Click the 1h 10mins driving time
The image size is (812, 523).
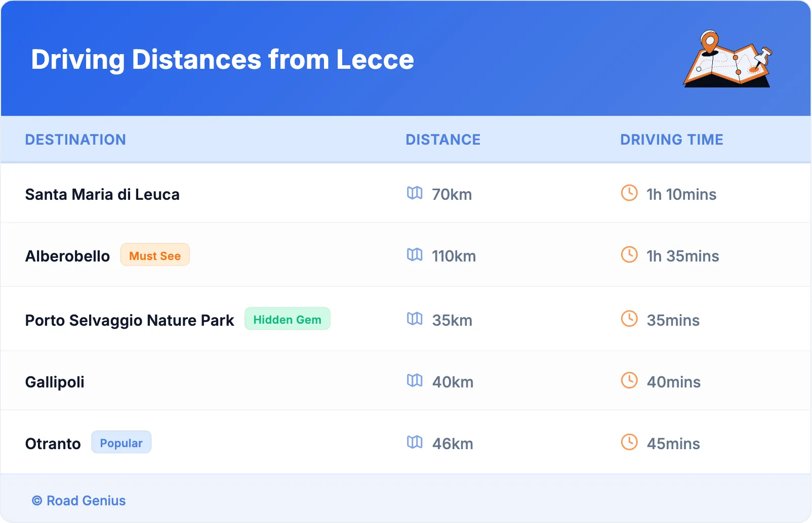coord(681,194)
